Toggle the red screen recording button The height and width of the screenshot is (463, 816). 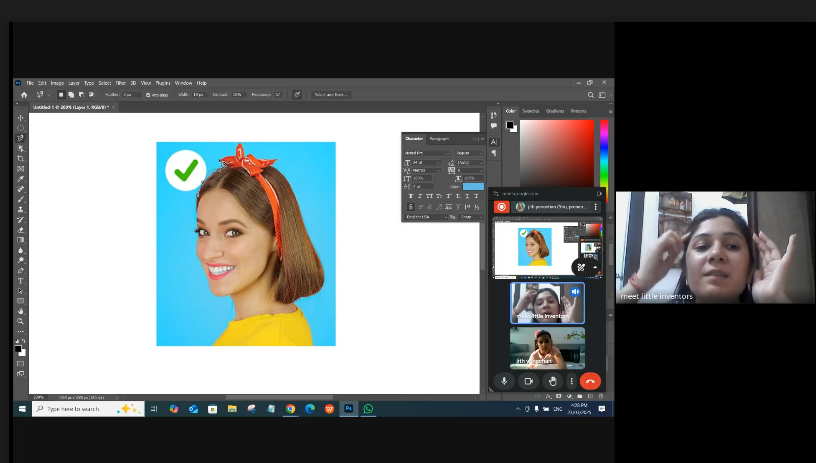point(502,207)
